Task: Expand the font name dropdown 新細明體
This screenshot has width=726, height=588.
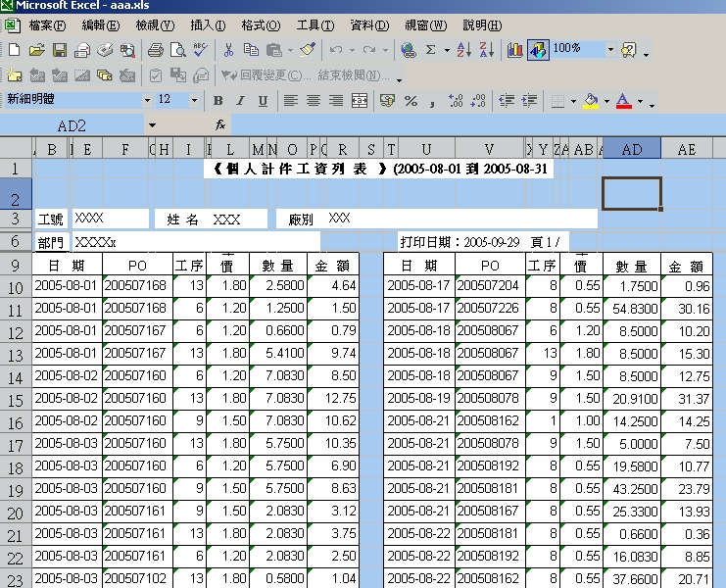Action: tap(147, 100)
